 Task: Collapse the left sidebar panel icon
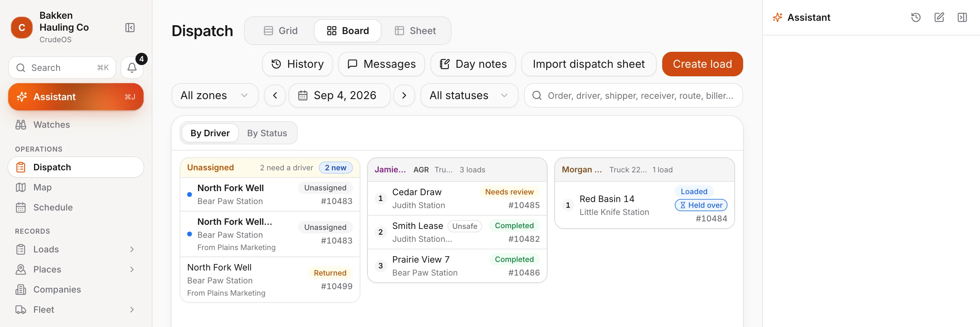tap(130, 27)
